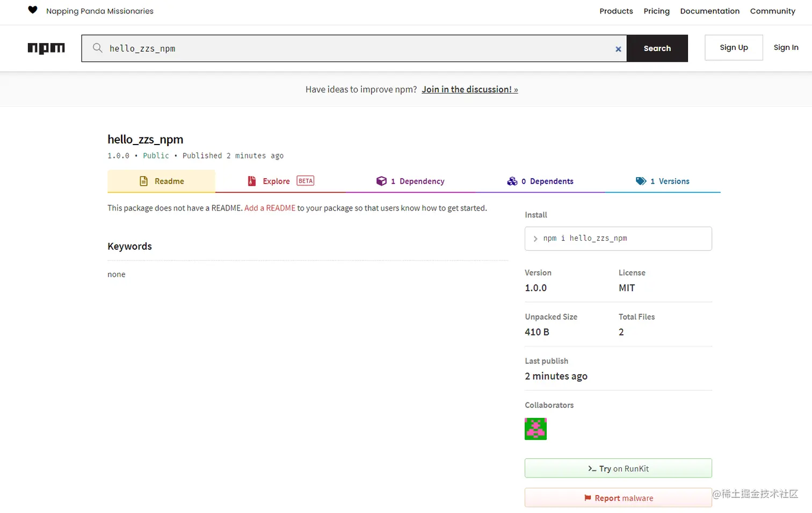Click the Total Files value 2

[621, 332]
